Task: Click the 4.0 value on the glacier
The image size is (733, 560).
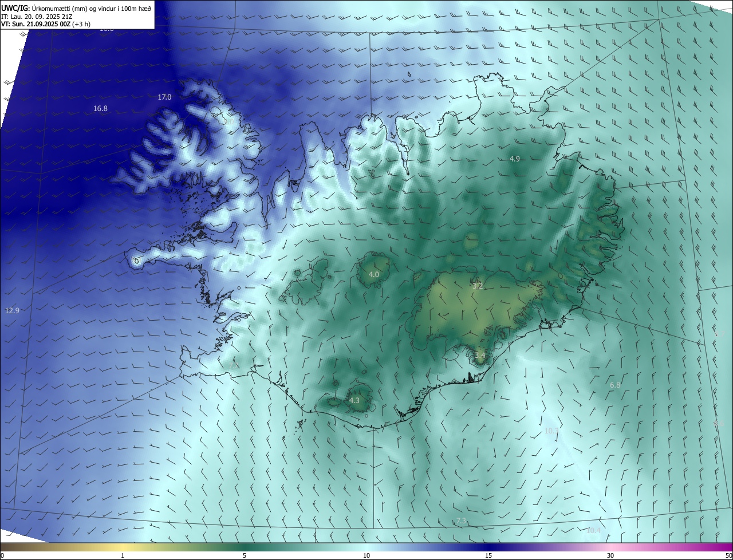Action: (x=373, y=275)
